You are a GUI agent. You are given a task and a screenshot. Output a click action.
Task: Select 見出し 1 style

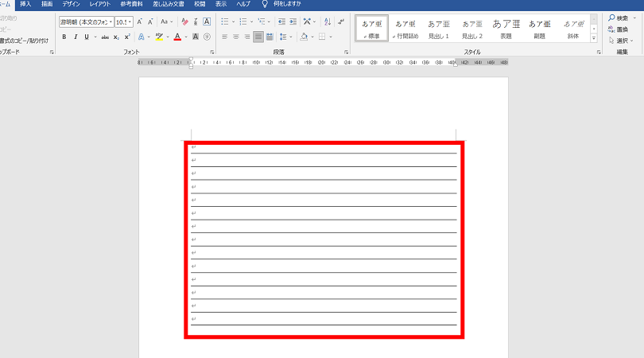(x=439, y=29)
